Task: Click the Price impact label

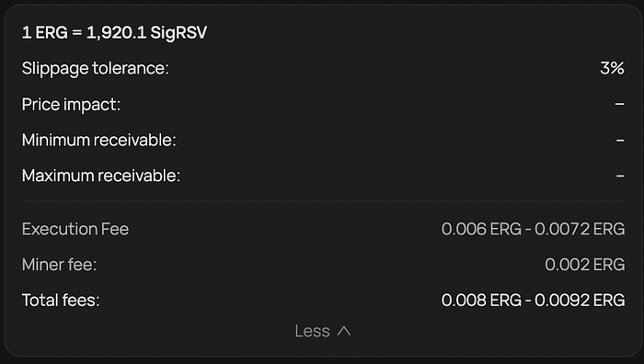Action: click(x=71, y=104)
